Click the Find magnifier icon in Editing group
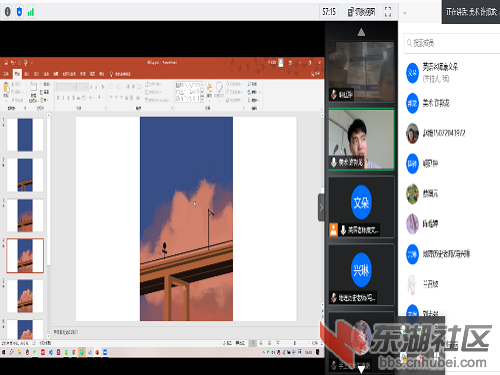 coord(250,84)
